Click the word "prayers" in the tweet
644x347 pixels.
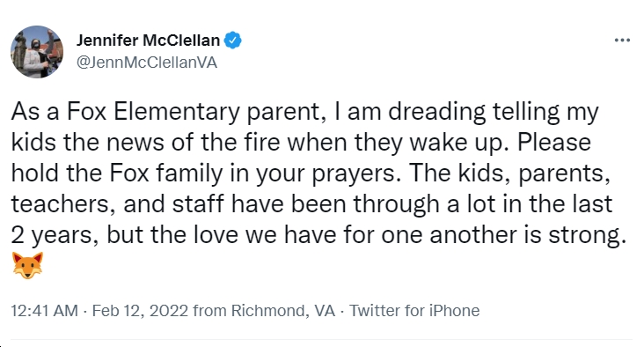[353, 174]
